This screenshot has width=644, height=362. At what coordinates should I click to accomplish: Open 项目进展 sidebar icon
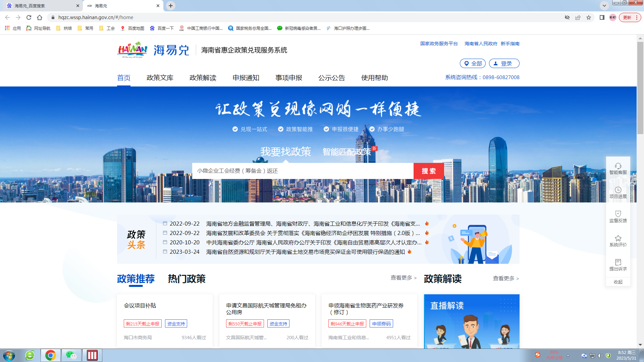(618, 193)
